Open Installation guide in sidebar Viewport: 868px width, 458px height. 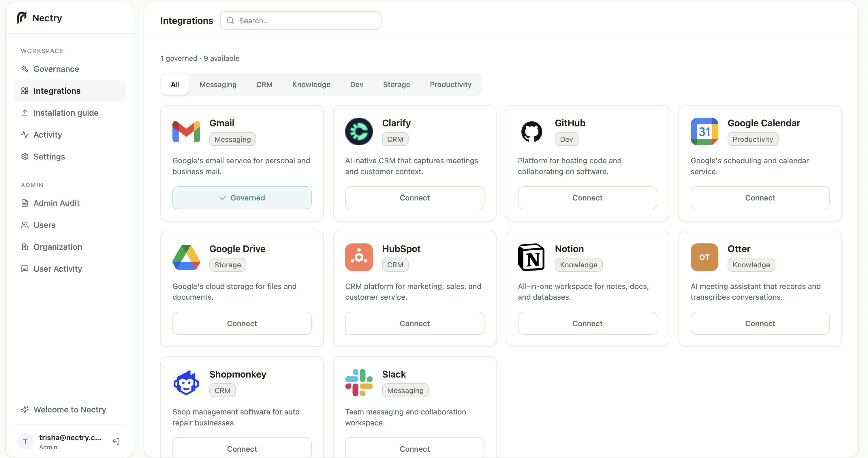pos(70,112)
